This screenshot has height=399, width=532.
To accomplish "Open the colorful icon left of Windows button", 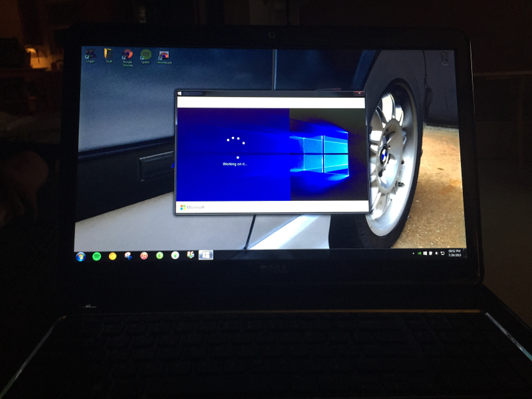I will tap(191, 255).
